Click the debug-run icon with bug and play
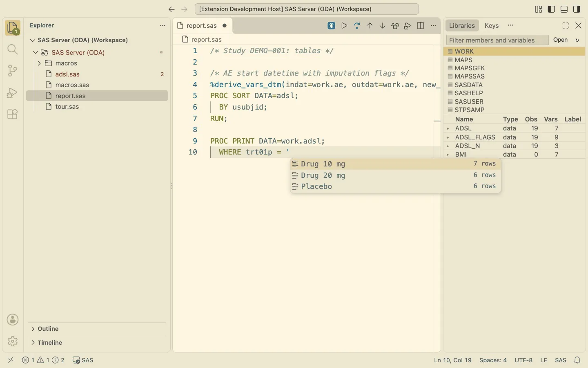Viewport: 588px width, 368px height. (x=408, y=26)
